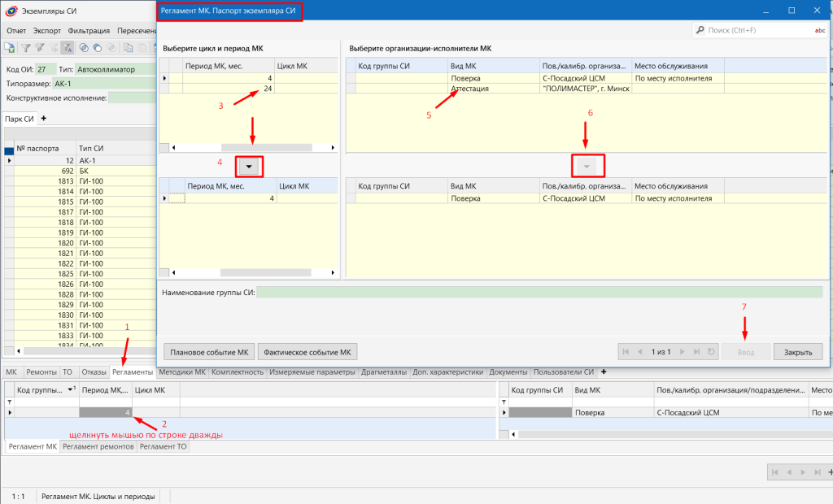Switch to the Отказы tab
Screen dimensions: 833x504
[x=94, y=371]
